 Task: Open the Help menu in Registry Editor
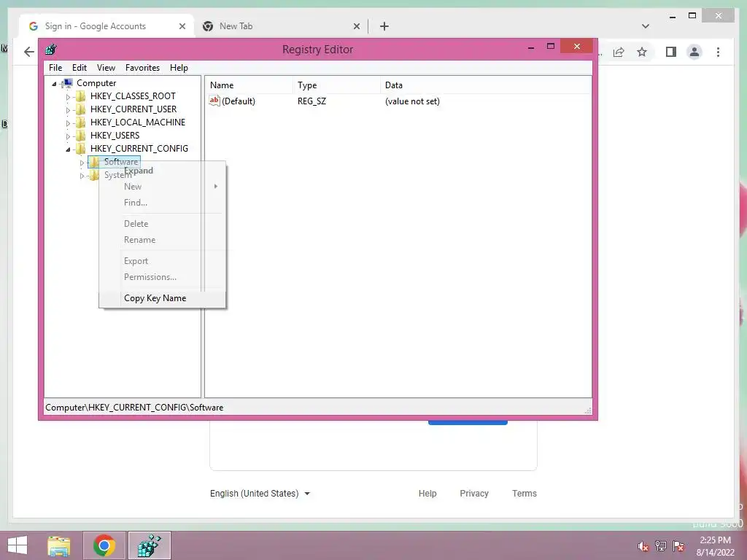pyautogui.click(x=179, y=68)
